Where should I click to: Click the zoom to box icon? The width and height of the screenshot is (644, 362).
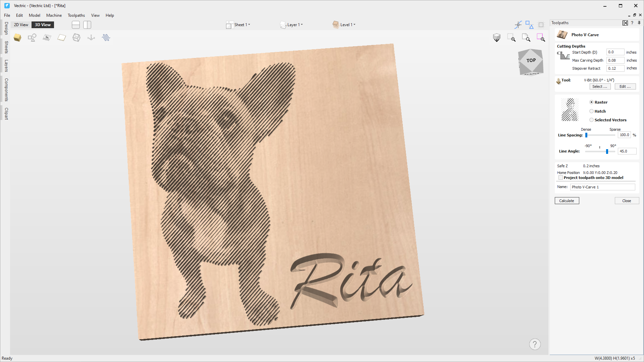click(x=511, y=38)
